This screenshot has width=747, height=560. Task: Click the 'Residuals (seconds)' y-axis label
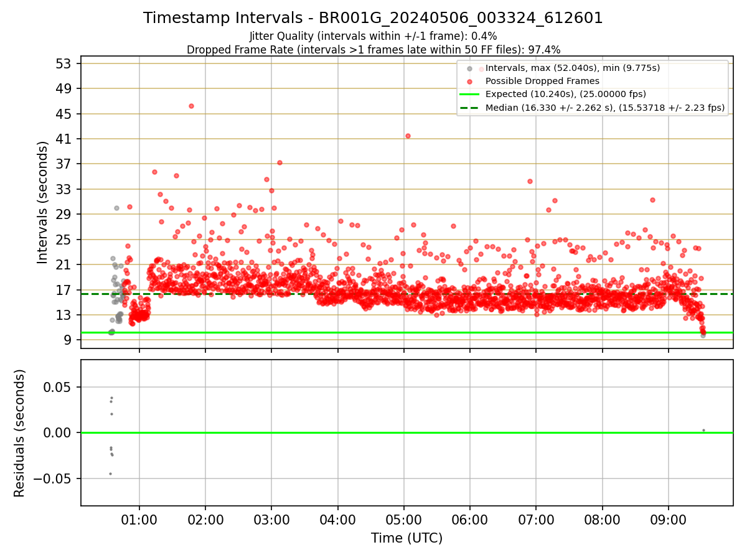[19, 433]
